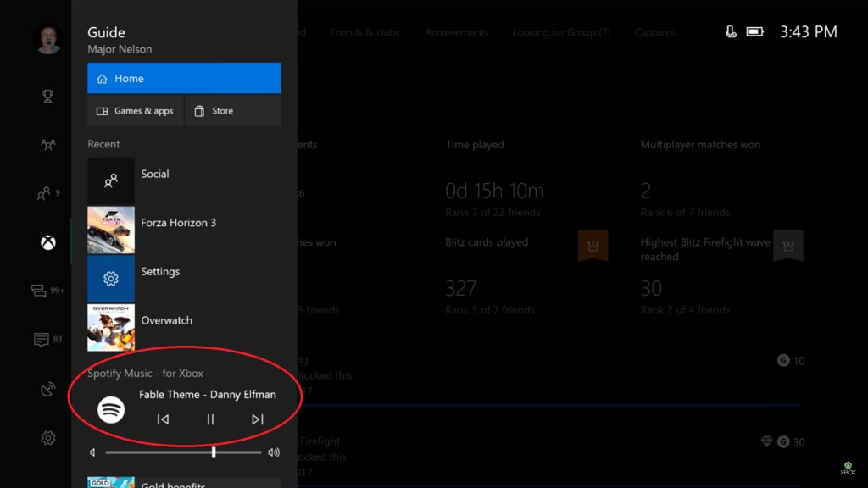Switch to the Achievements tab

point(457,33)
